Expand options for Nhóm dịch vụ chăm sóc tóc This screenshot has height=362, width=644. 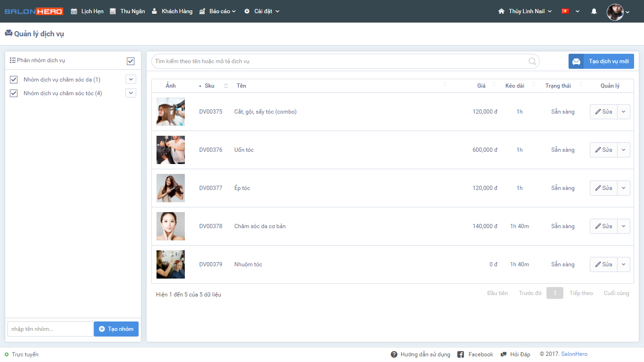(x=131, y=93)
